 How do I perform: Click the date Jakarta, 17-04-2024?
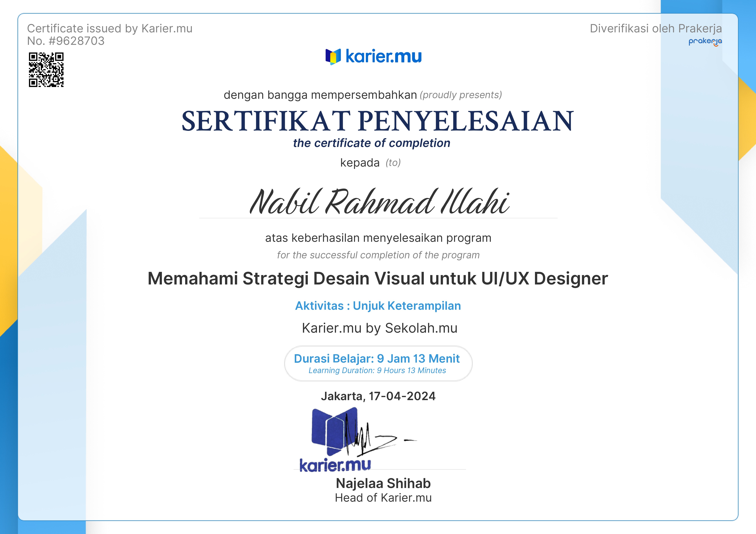coord(378,396)
